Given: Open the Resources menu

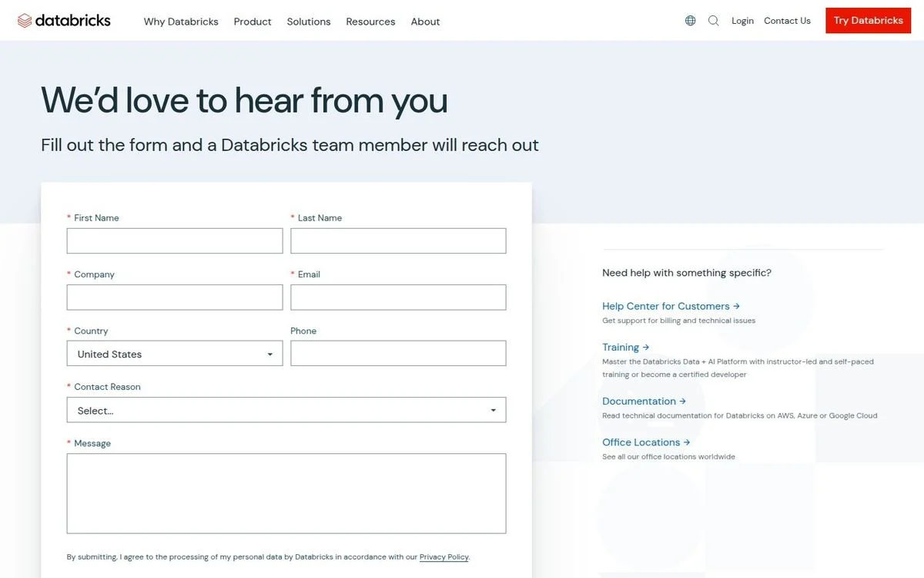Looking at the screenshot, I should [370, 22].
